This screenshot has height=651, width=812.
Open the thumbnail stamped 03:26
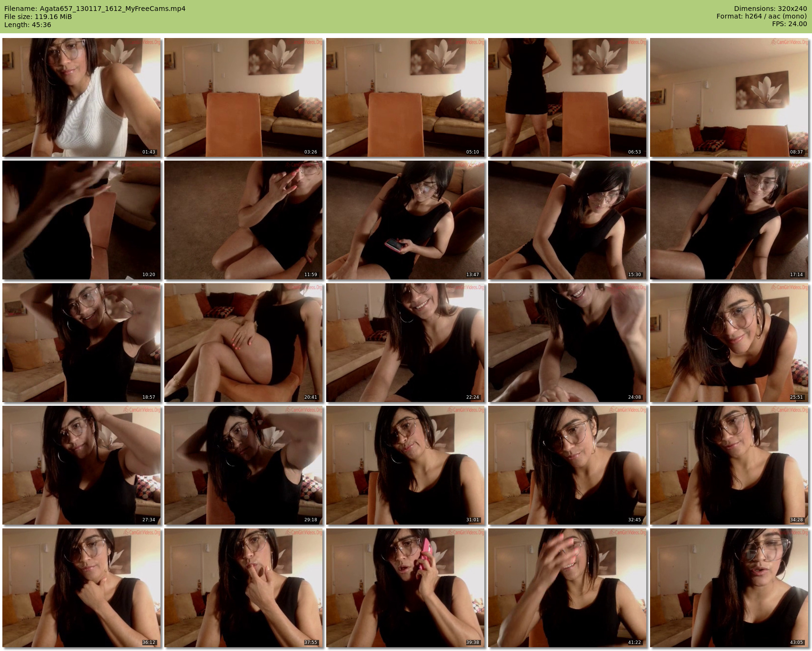pyautogui.click(x=244, y=97)
